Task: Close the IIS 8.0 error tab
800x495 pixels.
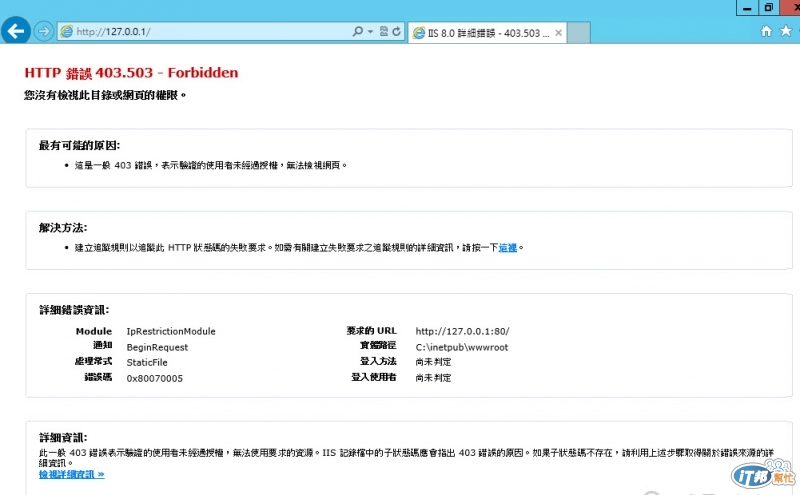Action: click(558, 33)
